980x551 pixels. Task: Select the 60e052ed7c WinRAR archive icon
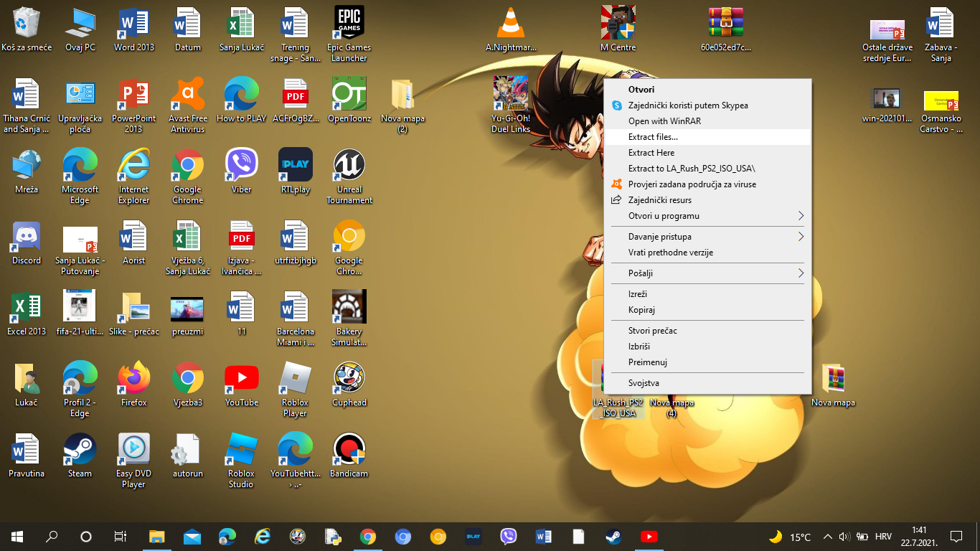tap(726, 30)
